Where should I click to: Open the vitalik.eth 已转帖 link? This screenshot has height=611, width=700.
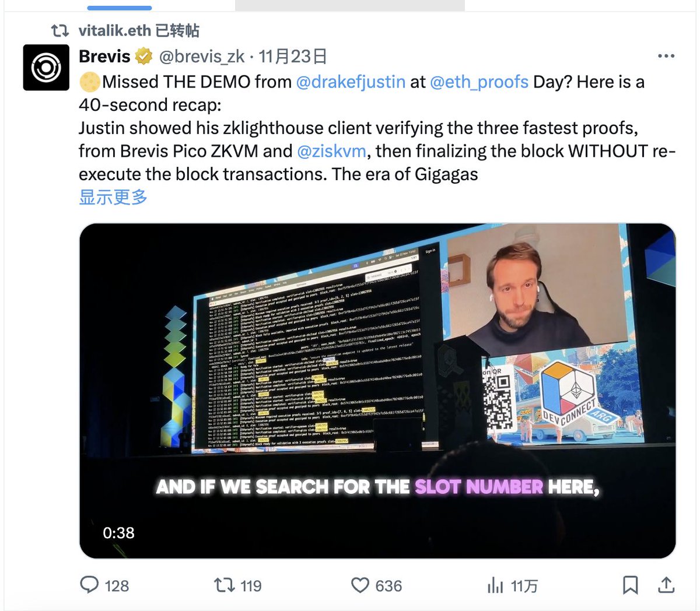click(x=139, y=30)
